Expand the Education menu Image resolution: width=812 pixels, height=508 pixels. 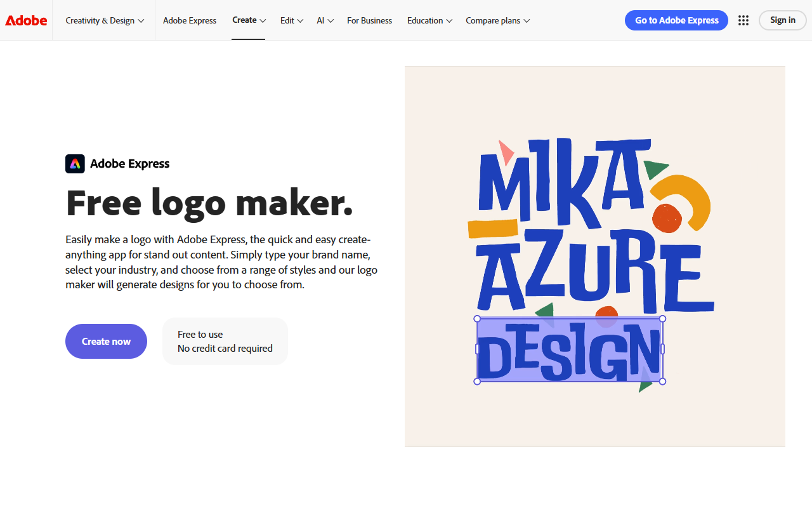coord(429,20)
